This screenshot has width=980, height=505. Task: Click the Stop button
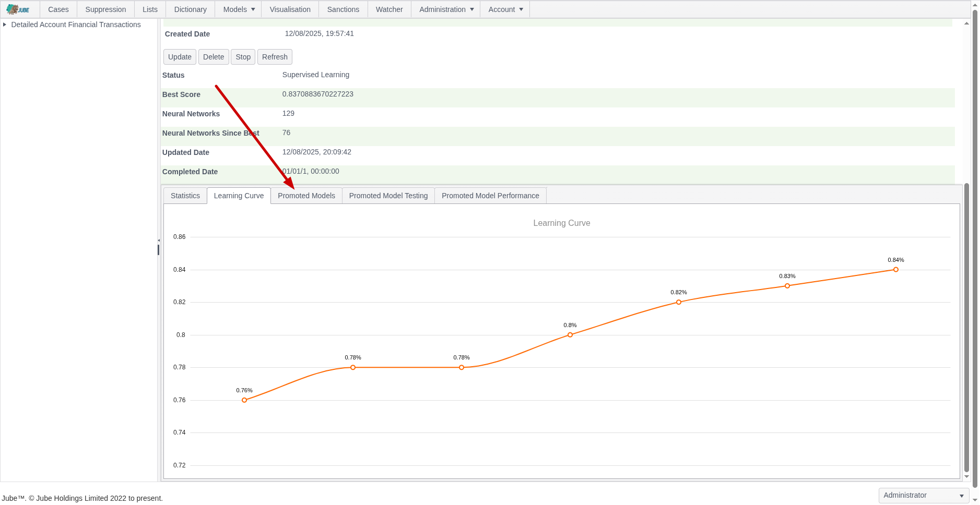point(243,57)
